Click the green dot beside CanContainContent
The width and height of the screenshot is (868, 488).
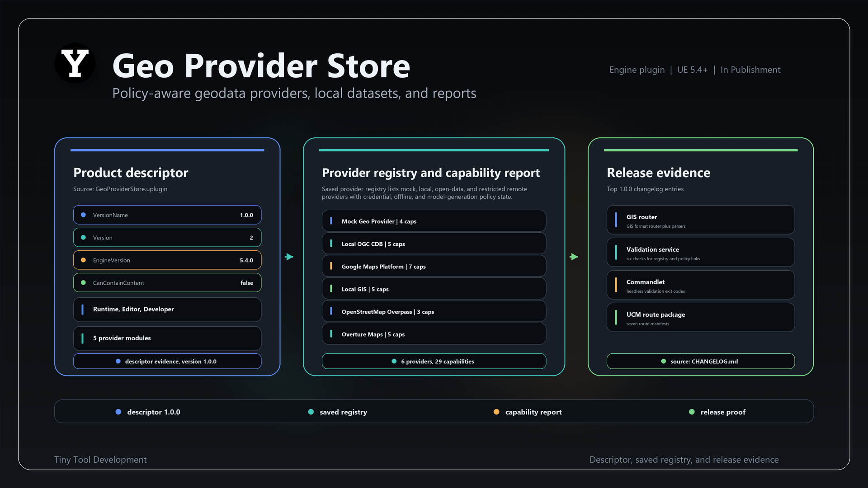(83, 283)
